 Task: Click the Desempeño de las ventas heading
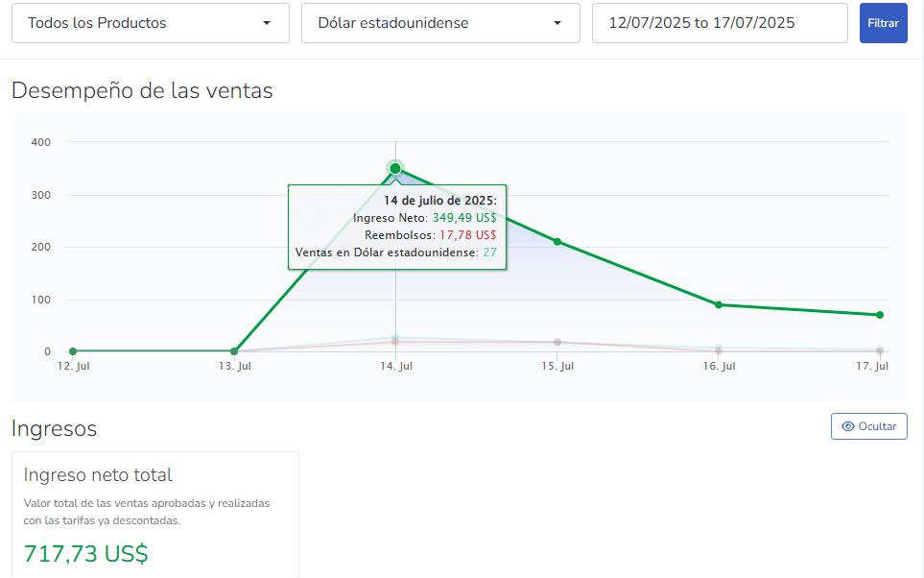pos(142,91)
